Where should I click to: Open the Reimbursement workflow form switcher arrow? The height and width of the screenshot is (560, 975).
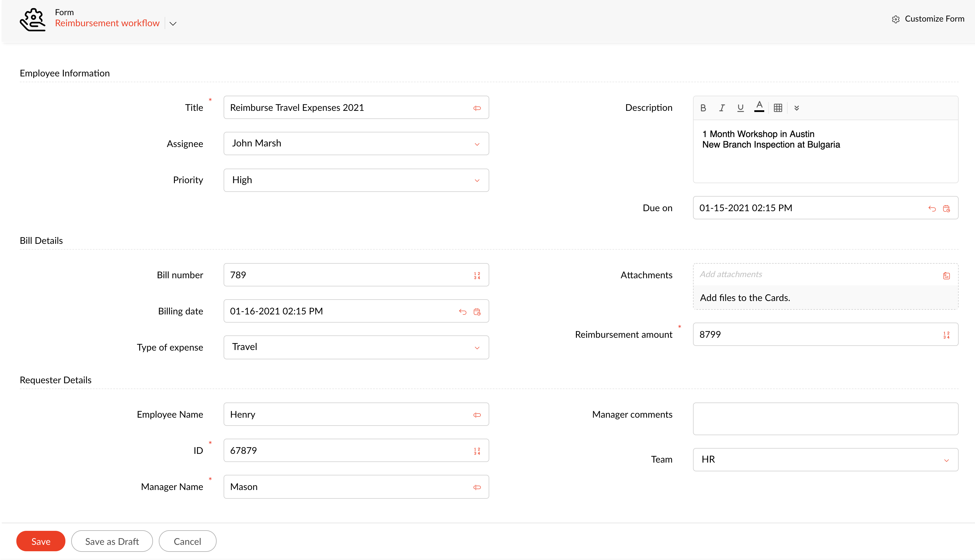tap(173, 24)
